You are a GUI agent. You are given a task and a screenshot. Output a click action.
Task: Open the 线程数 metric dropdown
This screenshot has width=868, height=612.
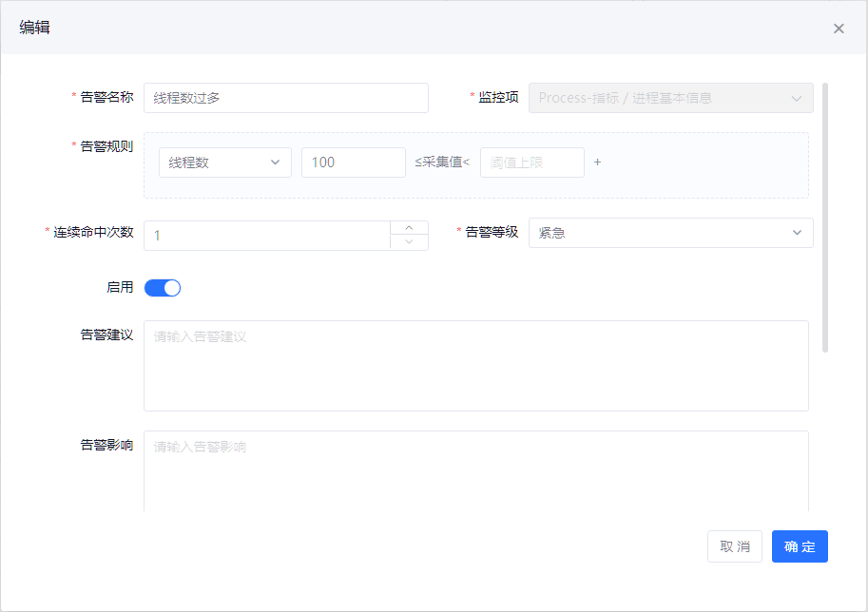coord(224,163)
